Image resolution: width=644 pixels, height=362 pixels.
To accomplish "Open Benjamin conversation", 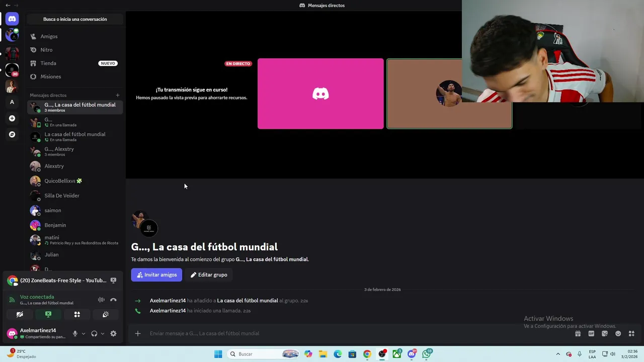I will (x=75, y=225).
